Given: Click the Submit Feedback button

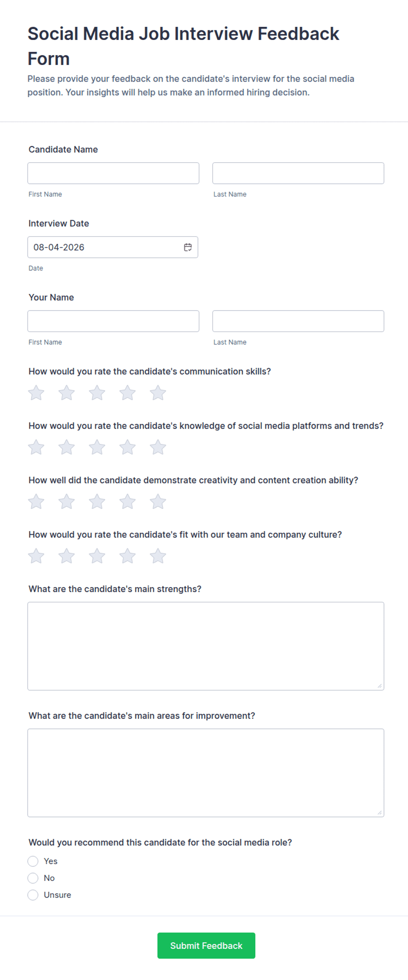Looking at the screenshot, I should tap(206, 945).
